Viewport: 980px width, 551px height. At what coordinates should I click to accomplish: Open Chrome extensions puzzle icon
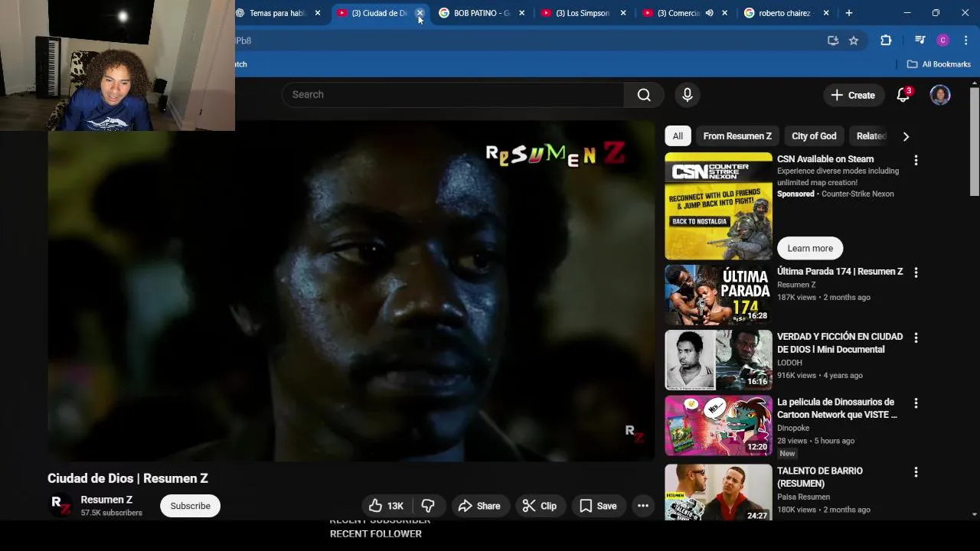[x=886, y=41]
